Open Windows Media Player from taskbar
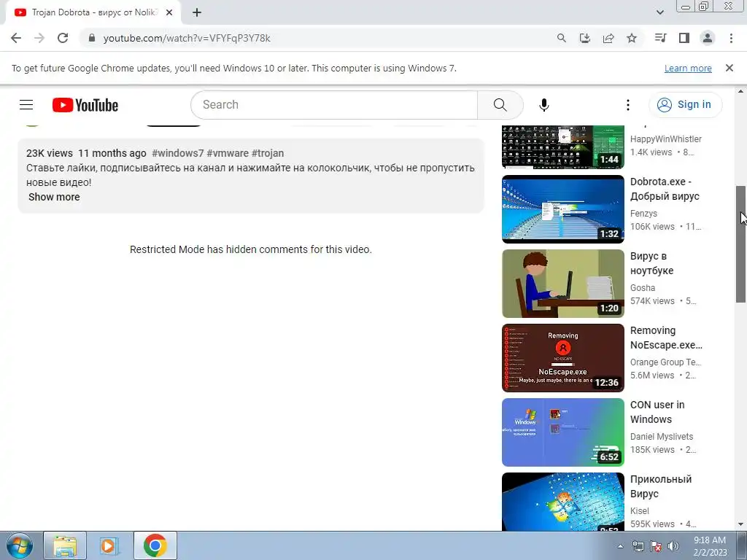 click(109, 545)
